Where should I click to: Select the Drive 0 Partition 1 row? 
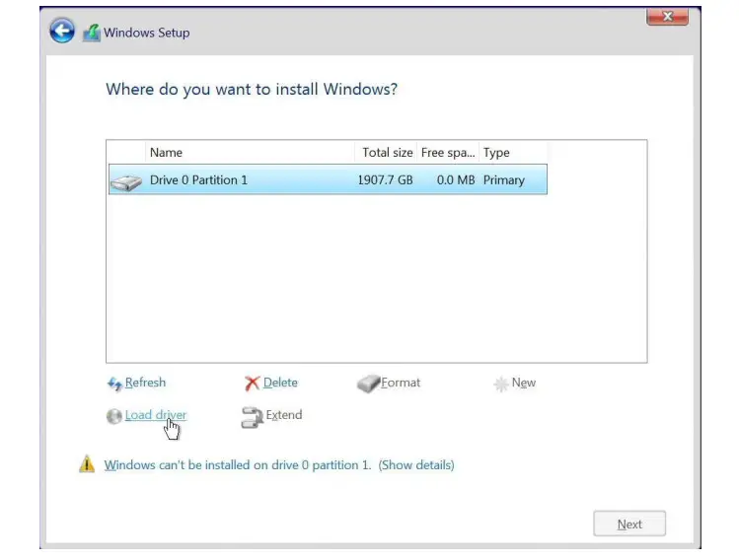pos(328,179)
